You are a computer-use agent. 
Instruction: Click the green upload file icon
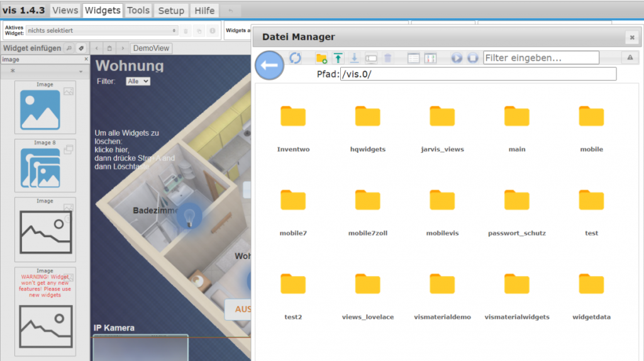338,58
